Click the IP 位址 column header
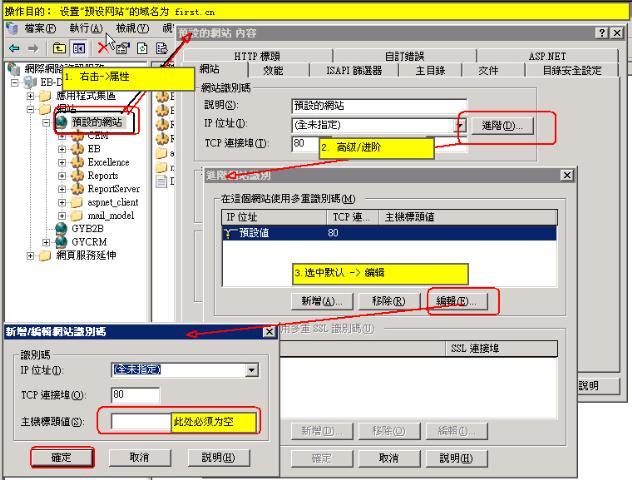The width and height of the screenshot is (632, 480). click(274, 217)
